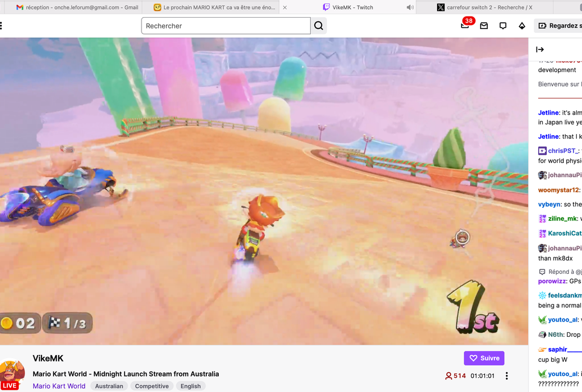Image resolution: width=582 pixels, height=392 pixels.
Task: Click the pointing hand badge next to saphir
Action: click(542, 349)
